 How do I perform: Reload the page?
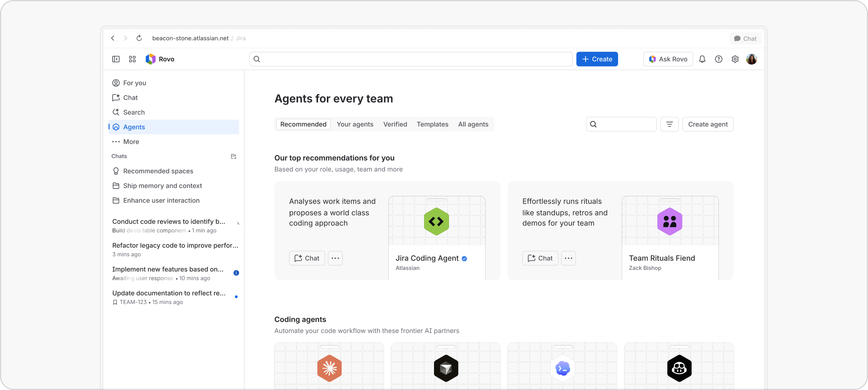[x=139, y=38]
